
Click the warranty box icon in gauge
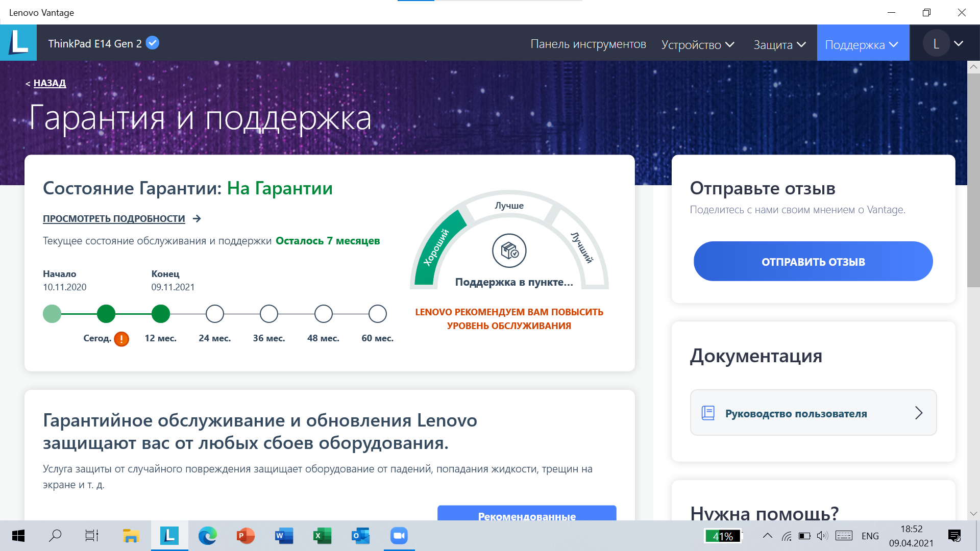(509, 251)
